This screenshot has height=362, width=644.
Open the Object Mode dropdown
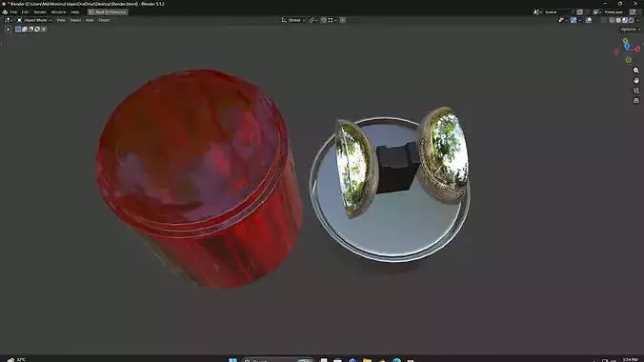pos(34,20)
